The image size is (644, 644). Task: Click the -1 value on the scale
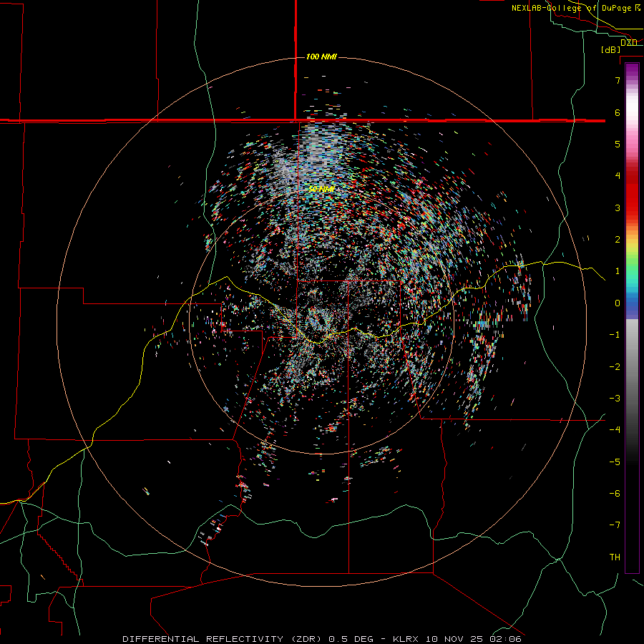pos(615,335)
